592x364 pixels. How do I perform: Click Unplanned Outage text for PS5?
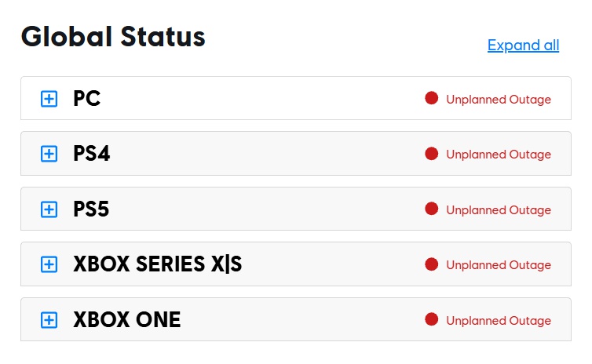tap(499, 210)
